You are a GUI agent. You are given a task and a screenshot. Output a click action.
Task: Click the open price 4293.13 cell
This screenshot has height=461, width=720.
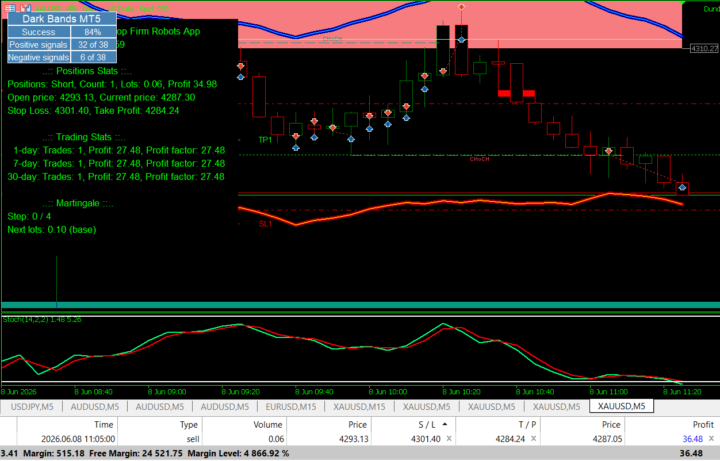(354, 439)
